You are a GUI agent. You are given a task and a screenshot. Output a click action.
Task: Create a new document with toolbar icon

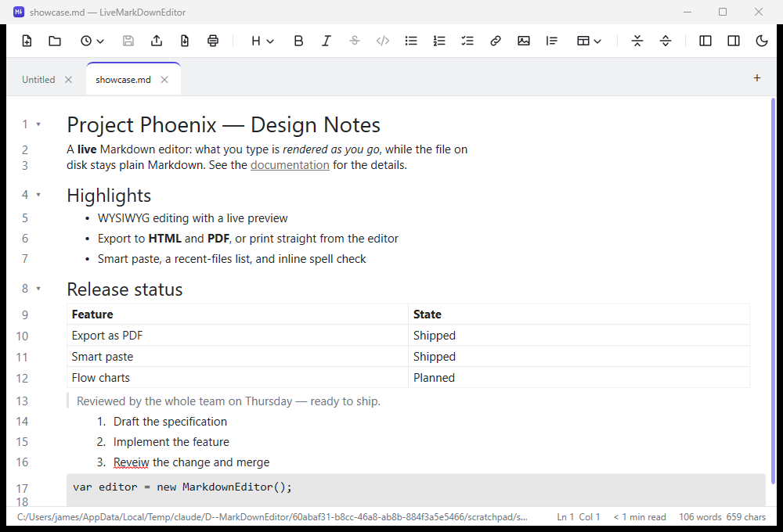pos(27,41)
